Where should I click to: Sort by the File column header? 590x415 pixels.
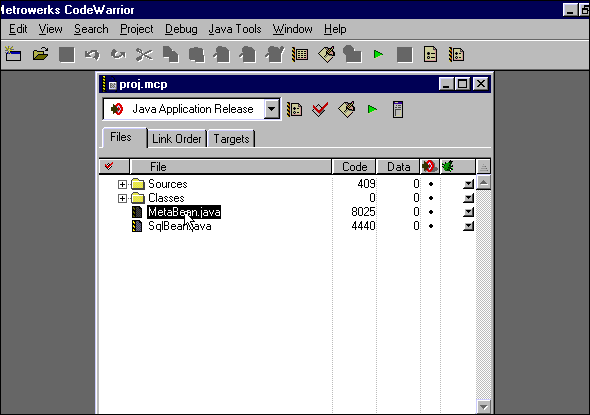click(230, 166)
